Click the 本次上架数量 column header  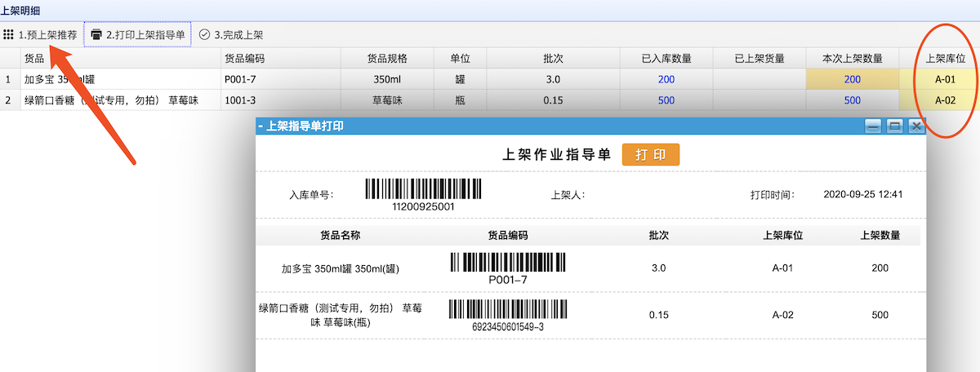tap(852, 58)
